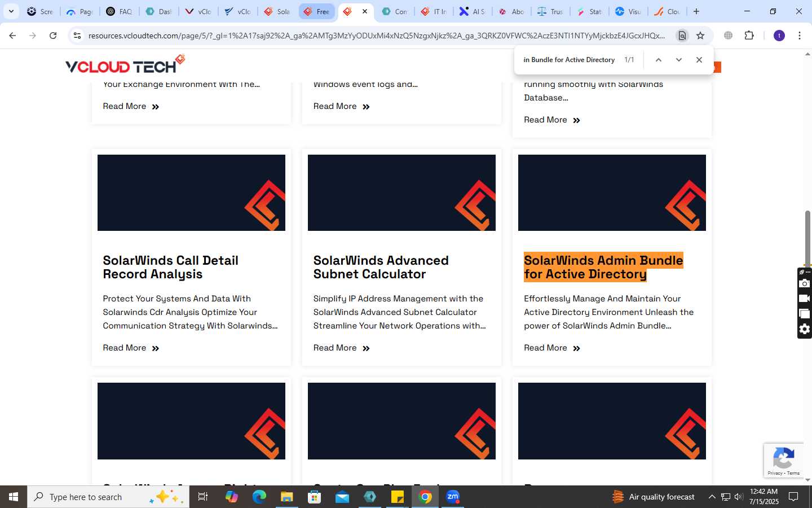The width and height of the screenshot is (812, 508).
Task: Switch to the AI S tab
Action: tap(473, 11)
